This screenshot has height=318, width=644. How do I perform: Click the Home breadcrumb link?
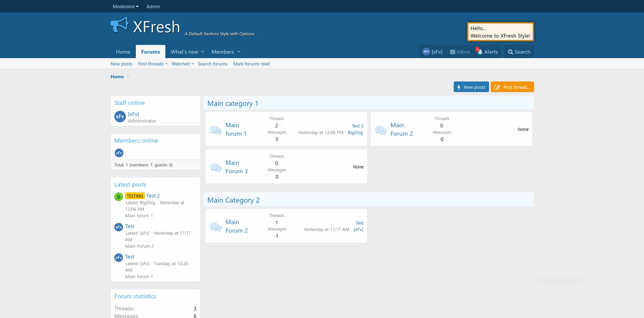pyautogui.click(x=117, y=77)
